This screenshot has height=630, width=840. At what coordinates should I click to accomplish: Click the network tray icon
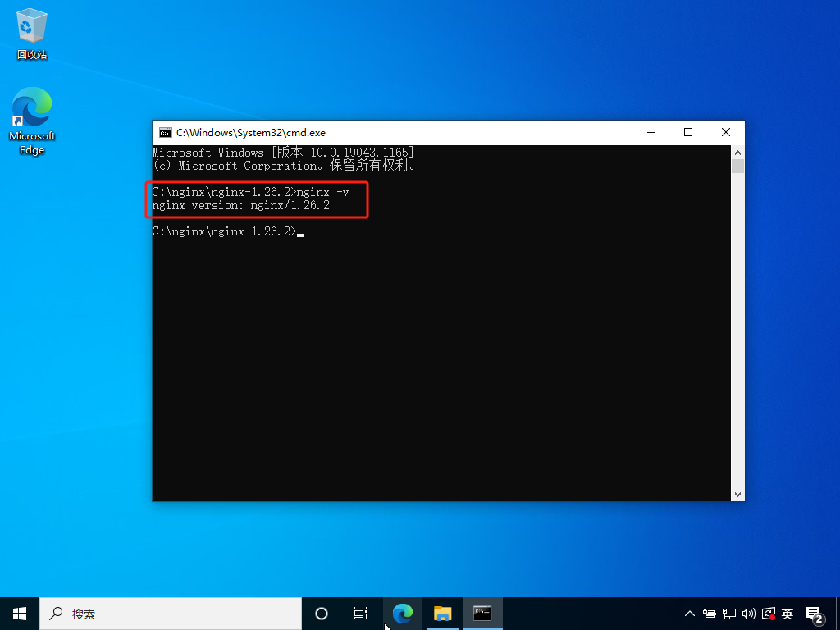pos(729,614)
